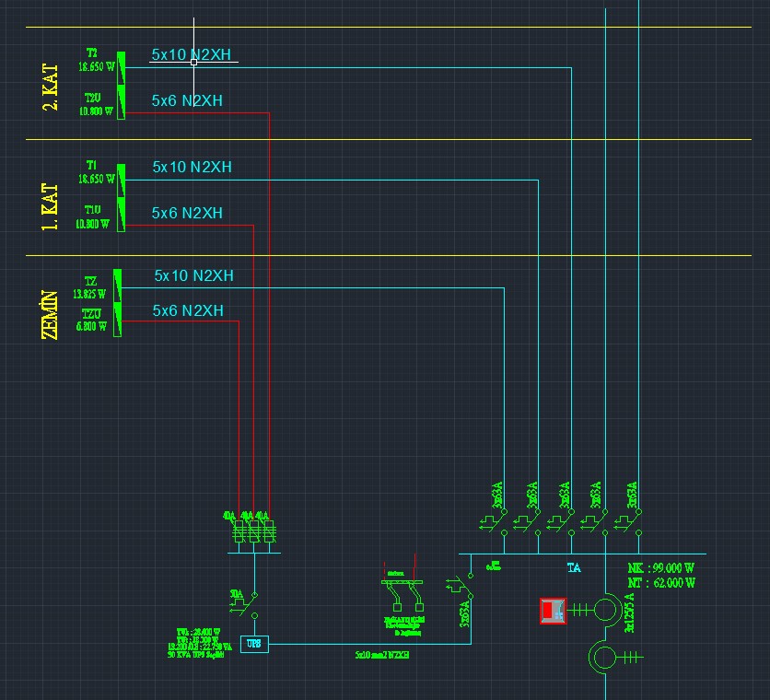Select the ZEMİN floor label

(x=49, y=315)
